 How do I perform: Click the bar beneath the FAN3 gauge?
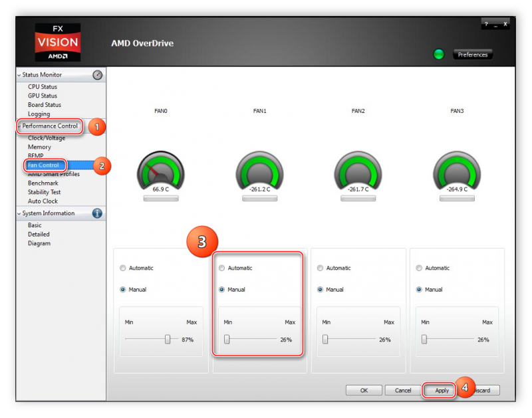tap(457, 198)
